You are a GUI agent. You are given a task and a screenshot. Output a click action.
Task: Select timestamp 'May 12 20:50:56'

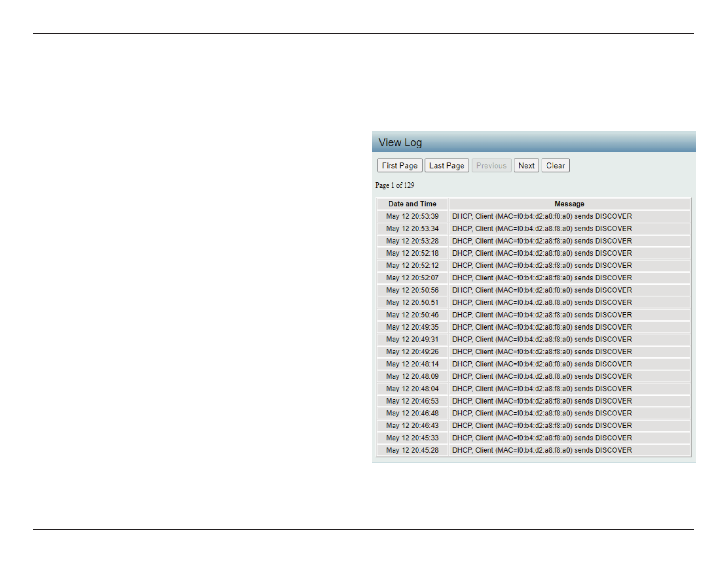[412, 290]
